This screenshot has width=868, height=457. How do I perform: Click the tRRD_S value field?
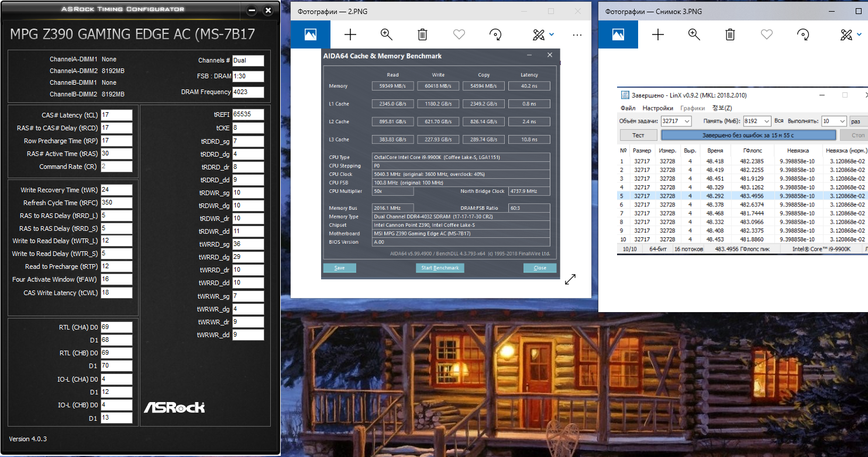point(116,228)
